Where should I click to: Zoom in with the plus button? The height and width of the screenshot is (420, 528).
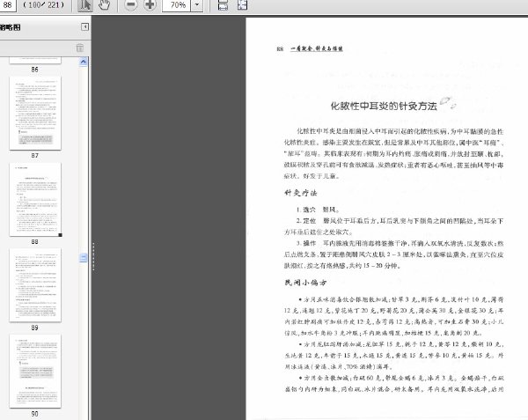(150, 4)
